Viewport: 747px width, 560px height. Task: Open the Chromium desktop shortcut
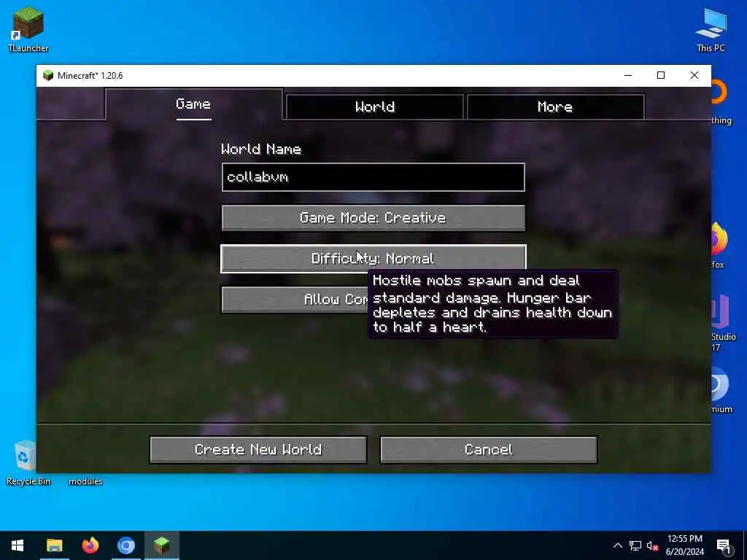[x=720, y=389]
